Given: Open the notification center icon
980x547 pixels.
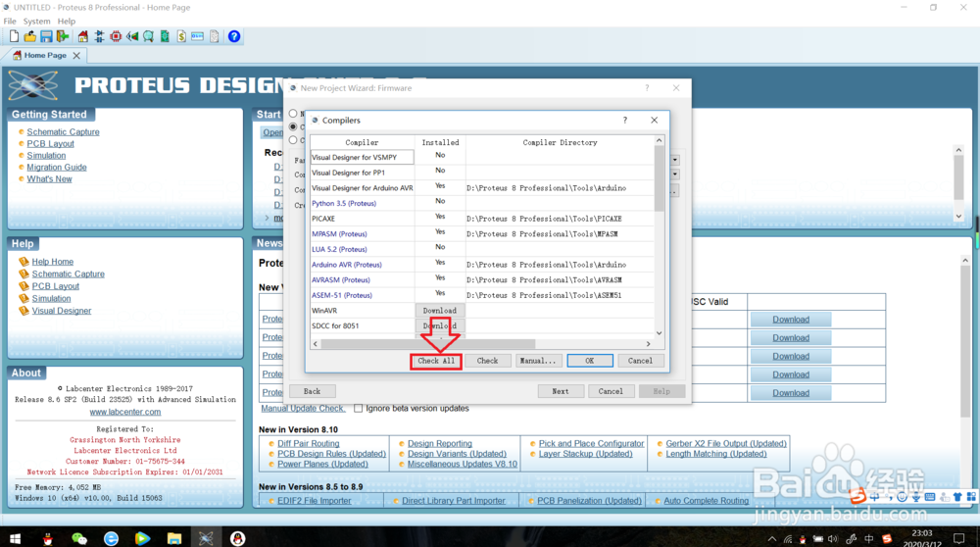Looking at the screenshot, I should (x=958, y=538).
